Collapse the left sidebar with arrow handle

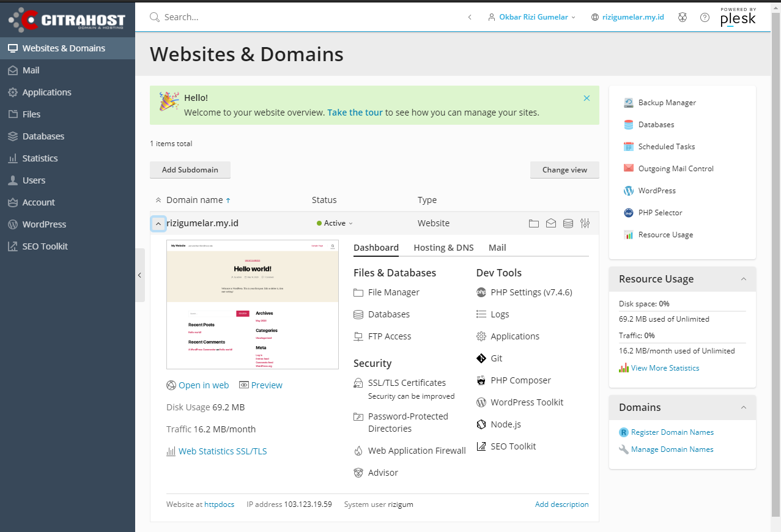(140, 275)
